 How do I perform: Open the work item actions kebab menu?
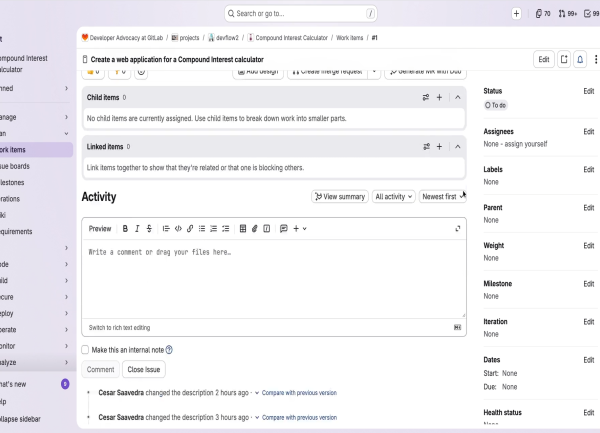(x=596, y=59)
